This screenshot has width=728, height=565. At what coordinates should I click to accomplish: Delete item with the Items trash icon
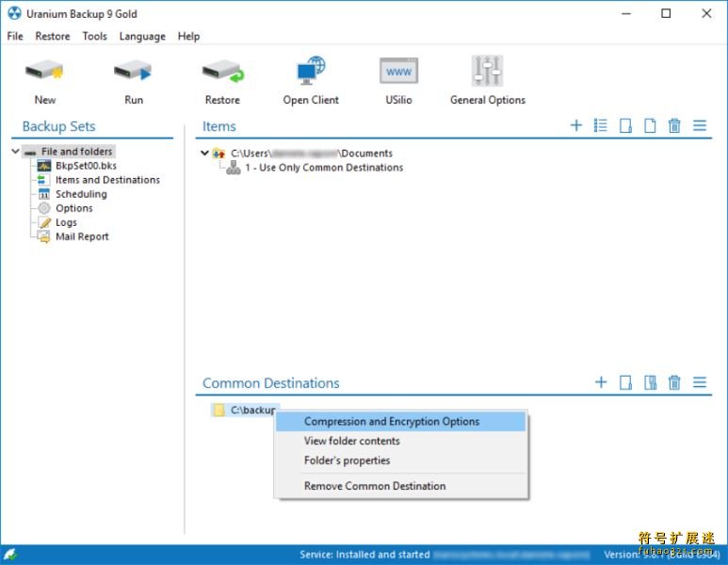(x=674, y=125)
